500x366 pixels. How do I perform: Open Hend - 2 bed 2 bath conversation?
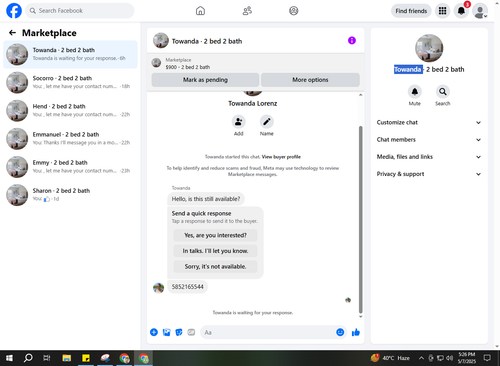70,110
